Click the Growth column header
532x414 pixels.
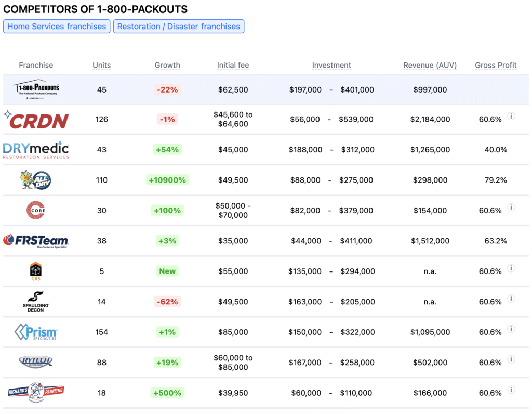coord(167,65)
